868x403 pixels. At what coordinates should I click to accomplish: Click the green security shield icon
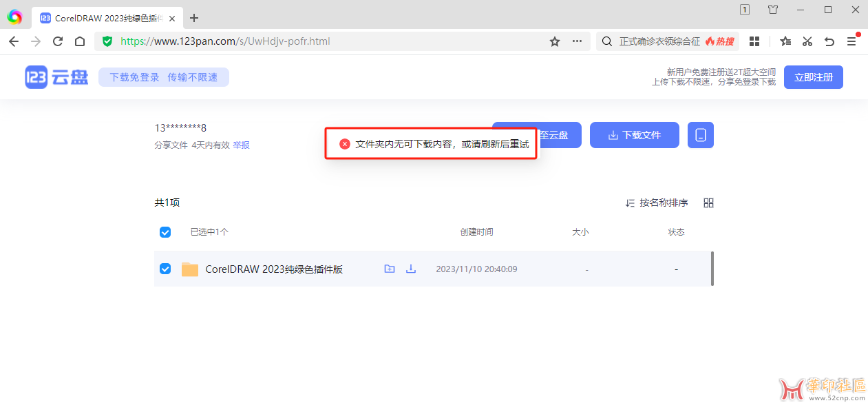click(x=107, y=41)
